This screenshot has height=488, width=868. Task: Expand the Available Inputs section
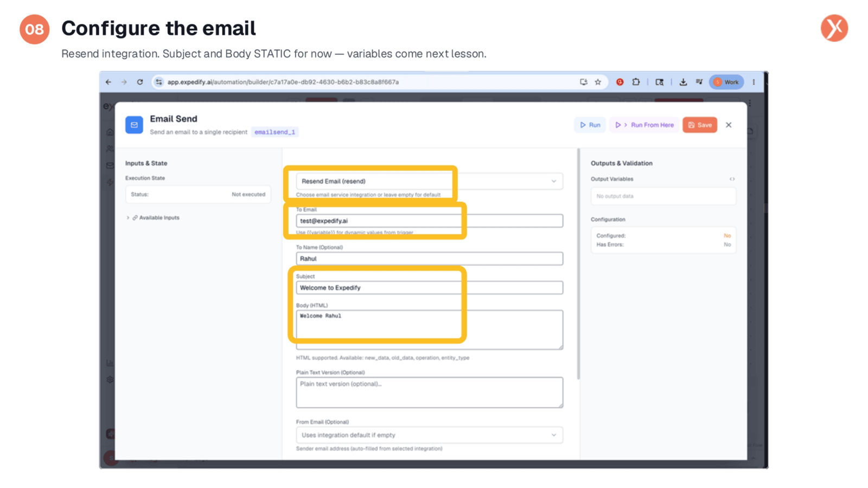153,217
